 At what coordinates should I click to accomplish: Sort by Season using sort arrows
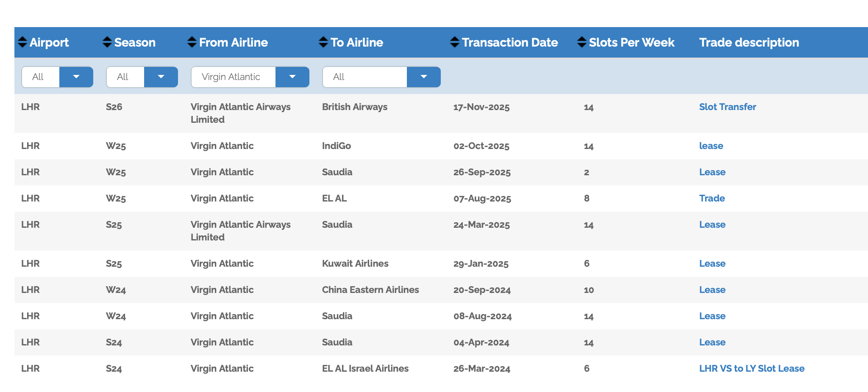[x=107, y=42]
